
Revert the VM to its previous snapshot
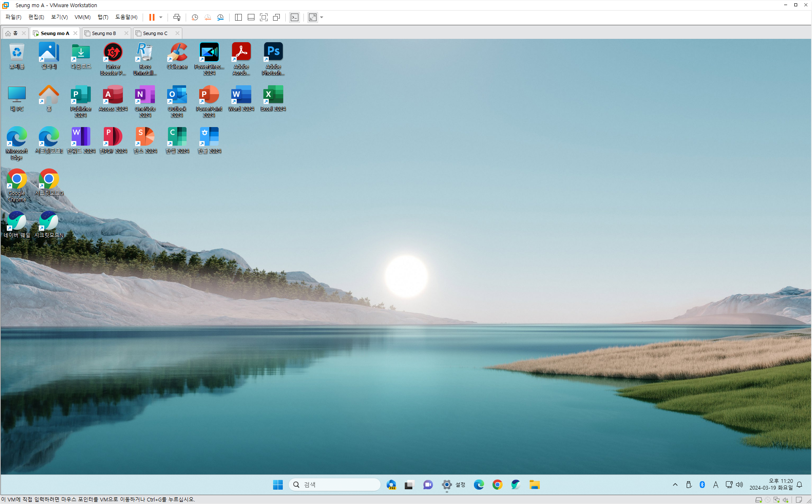[x=208, y=17]
